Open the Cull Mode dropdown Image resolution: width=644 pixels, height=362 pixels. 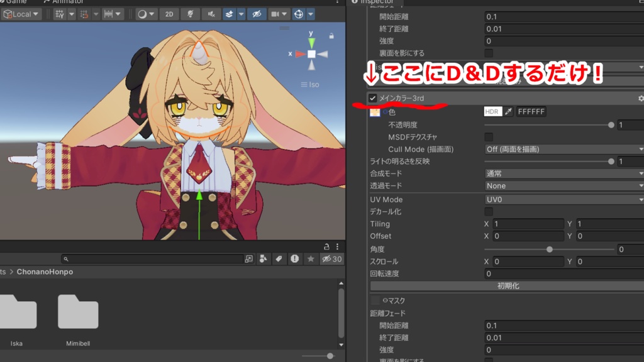[x=564, y=150]
